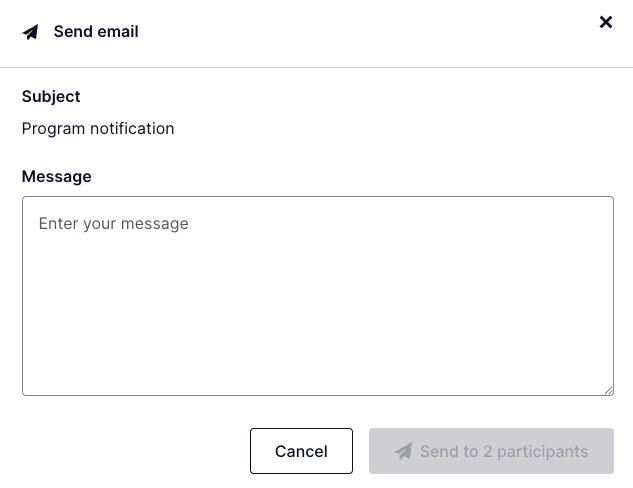Click the center of the message textarea
Image resolution: width=633 pixels, height=488 pixels.
tap(317, 295)
